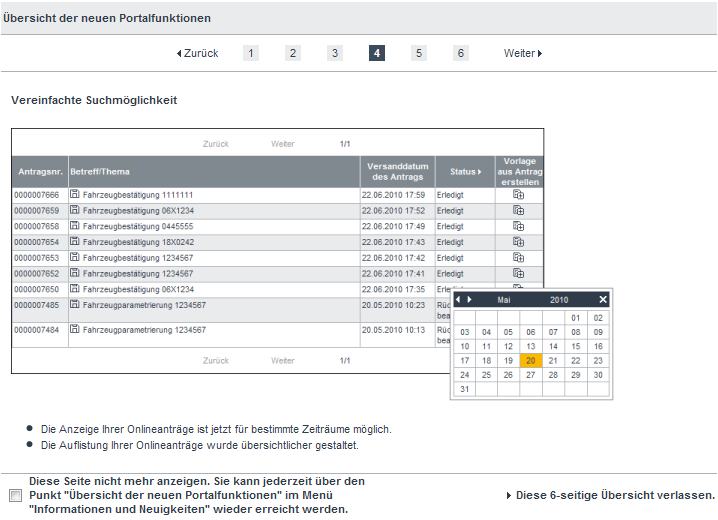Image resolution: width=718 pixels, height=520 pixels.
Task: Select the active page 4 button
Action: [377, 53]
